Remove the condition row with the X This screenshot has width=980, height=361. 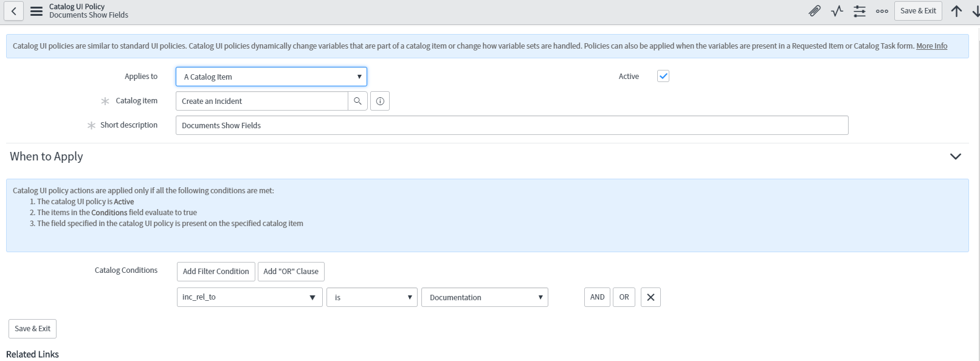pyautogui.click(x=650, y=297)
